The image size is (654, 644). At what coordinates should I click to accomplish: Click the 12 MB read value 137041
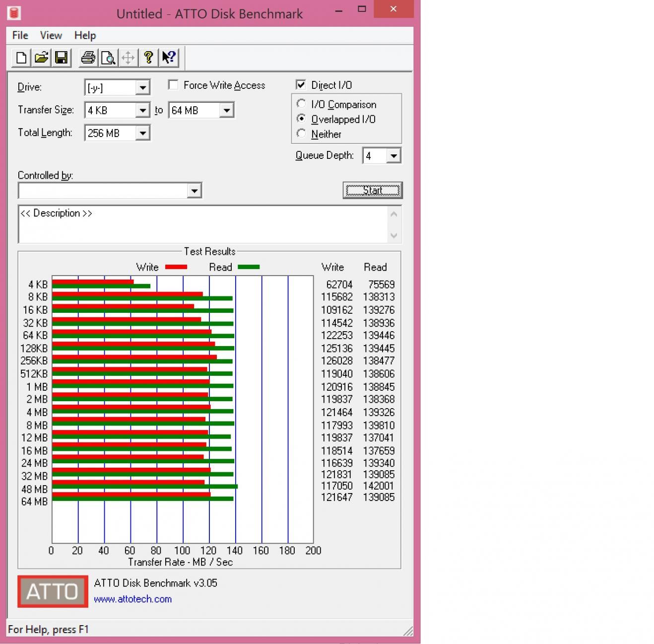379,438
